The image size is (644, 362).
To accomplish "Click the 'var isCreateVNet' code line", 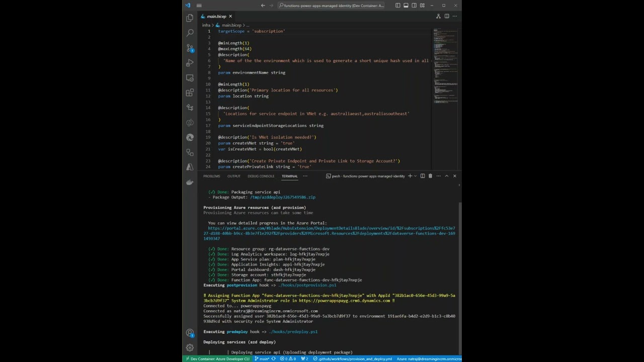I will tap(260, 149).
